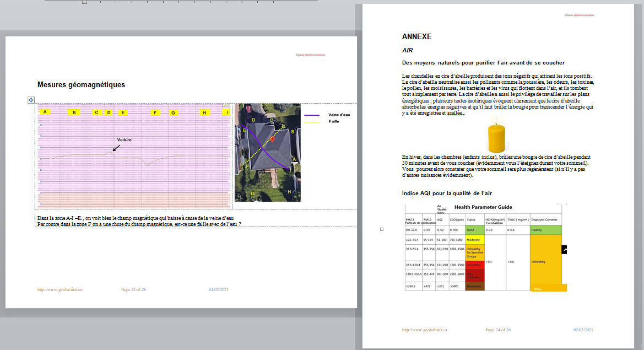Image resolution: width=644 pixels, height=350 pixels.
Task: Open geohabitat.ca link on page 24 footer
Action: (424, 330)
